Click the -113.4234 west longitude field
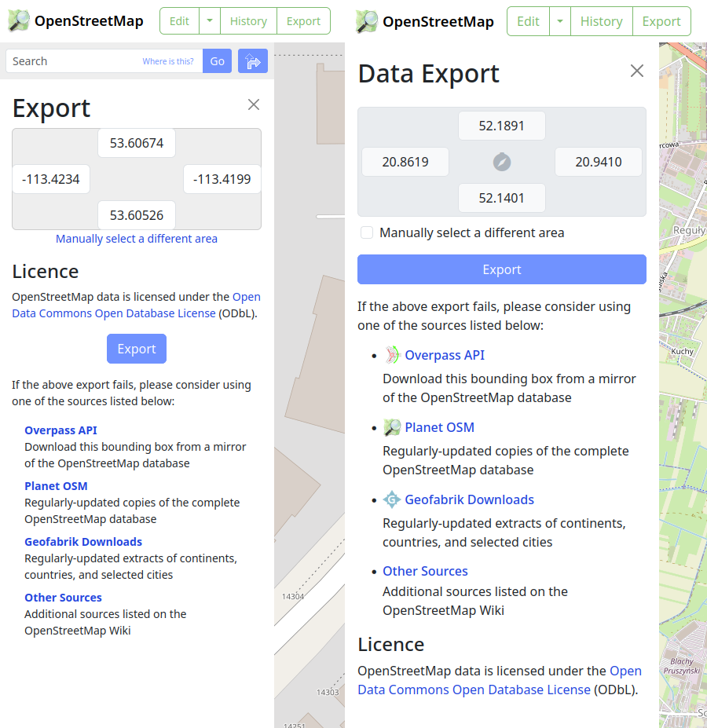Image resolution: width=707 pixels, height=728 pixels. pos(51,179)
